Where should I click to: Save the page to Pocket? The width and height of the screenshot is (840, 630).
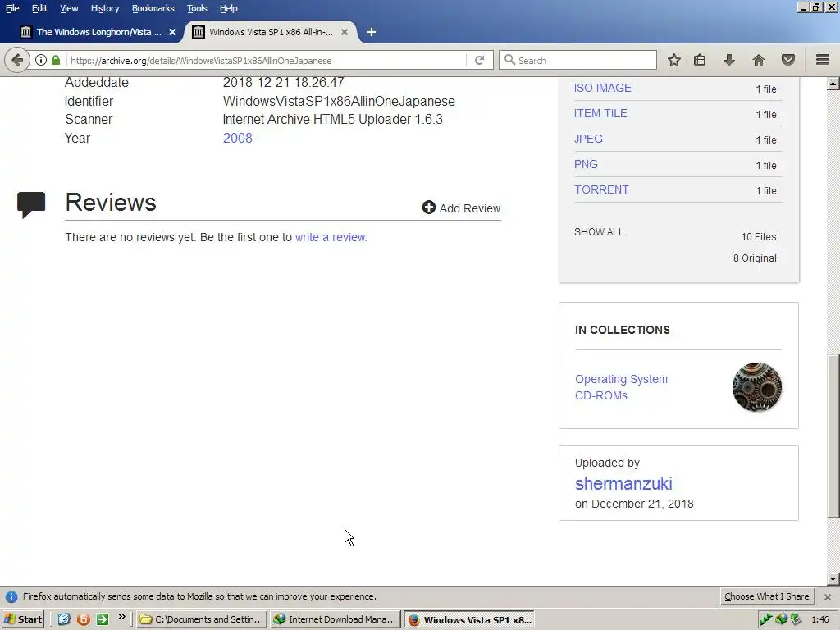point(788,60)
